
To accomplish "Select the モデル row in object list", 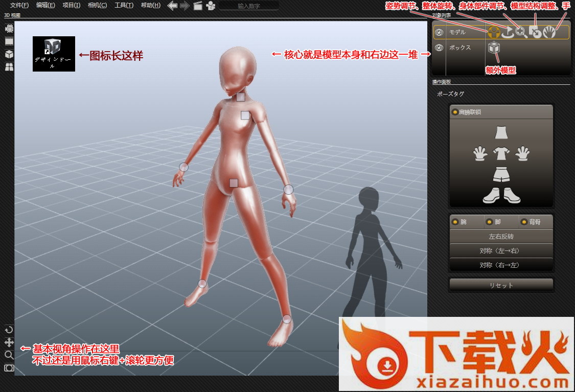I will click(x=501, y=32).
